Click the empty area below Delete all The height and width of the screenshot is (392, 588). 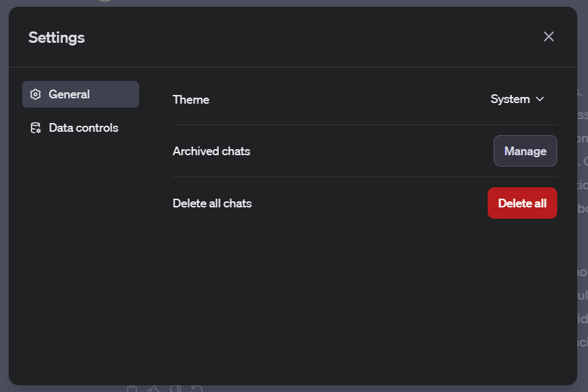[365, 300]
